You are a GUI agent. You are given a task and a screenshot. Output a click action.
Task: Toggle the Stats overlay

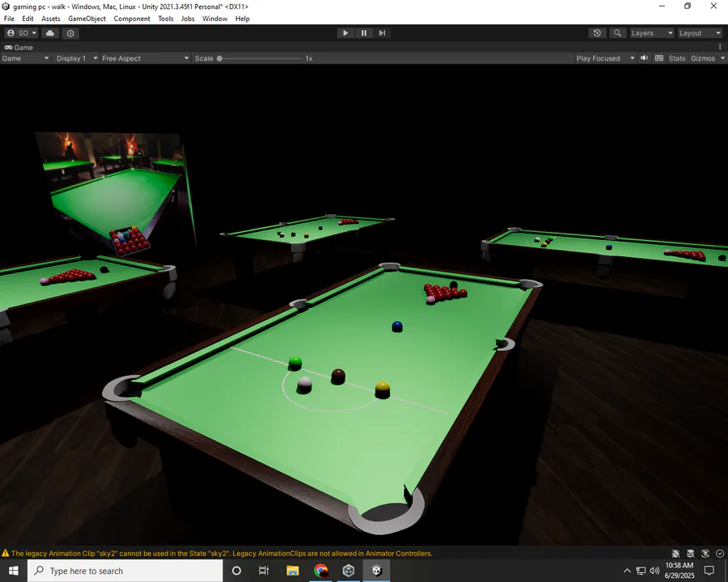(676, 58)
